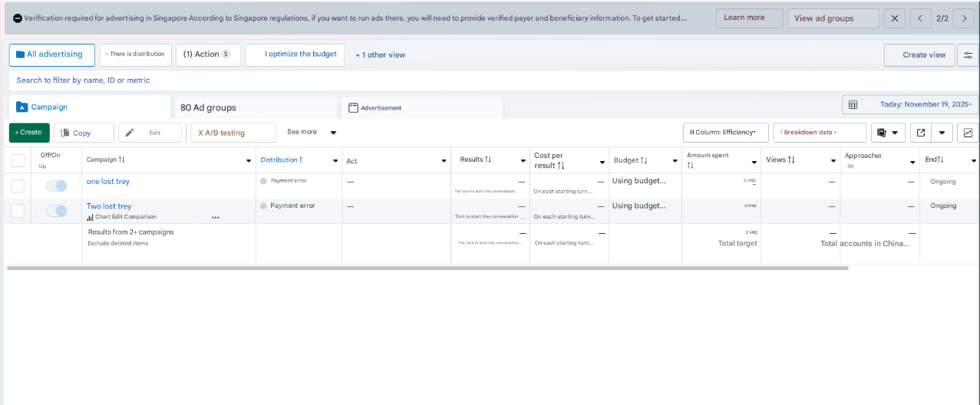Open the Column: Efficiency dropdown

(725, 133)
